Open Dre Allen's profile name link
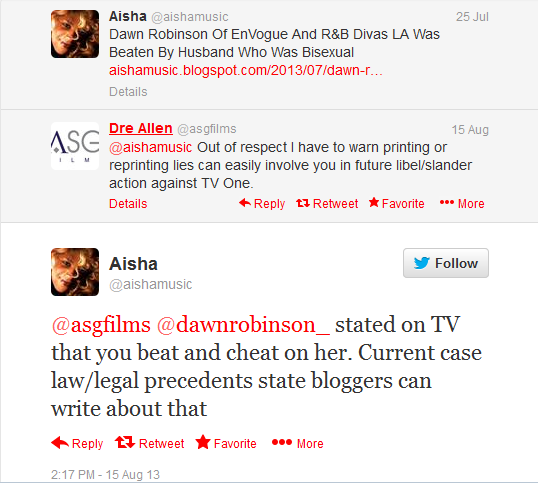Screen dimensions: 538x483 pyautogui.click(x=141, y=128)
